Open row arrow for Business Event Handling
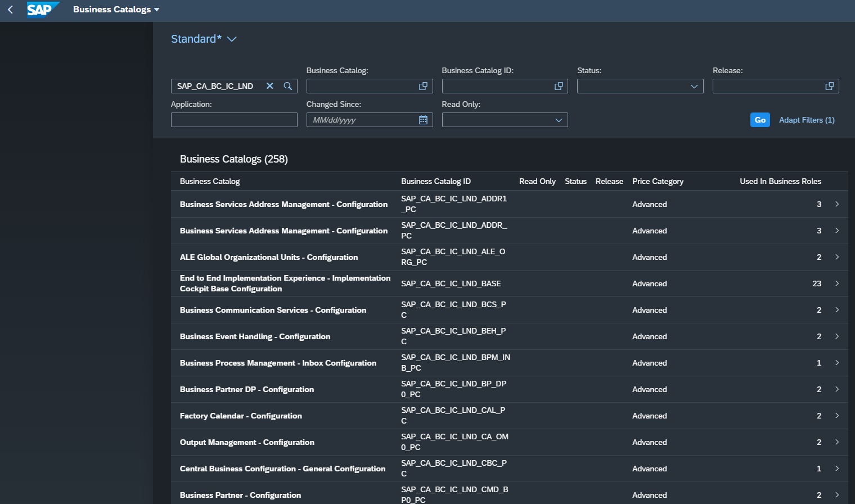Image resolution: width=855 pixels, height=504 pixels. 837,336
